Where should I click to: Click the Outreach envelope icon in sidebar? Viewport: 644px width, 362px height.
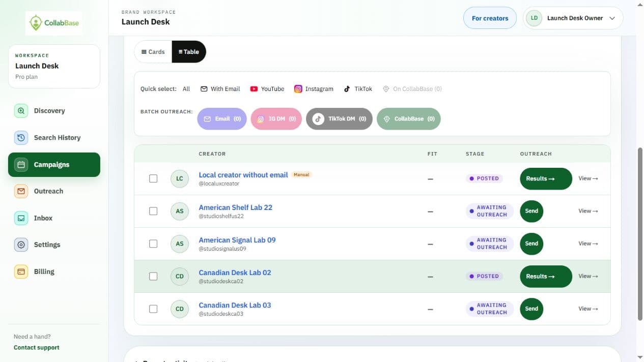[x=21, y=191]
